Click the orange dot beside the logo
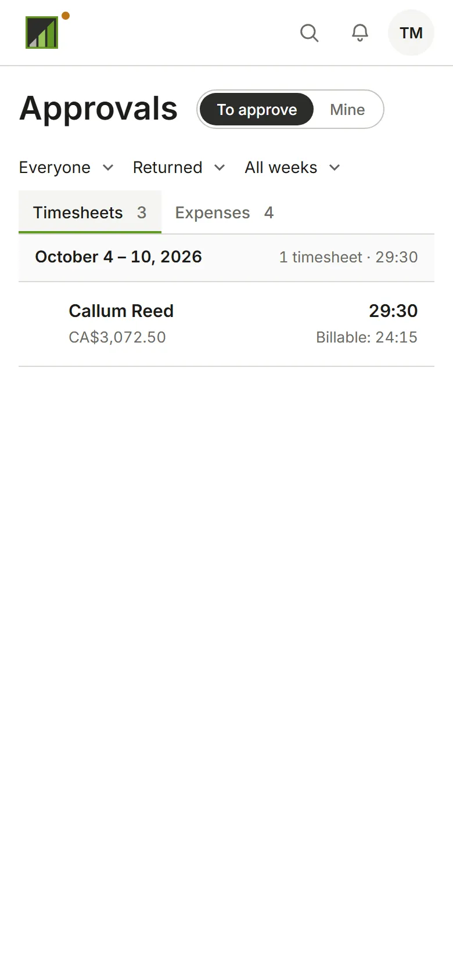Image resolution: width=453 pixels, height=980 pixels. click(x=66, y=16)
